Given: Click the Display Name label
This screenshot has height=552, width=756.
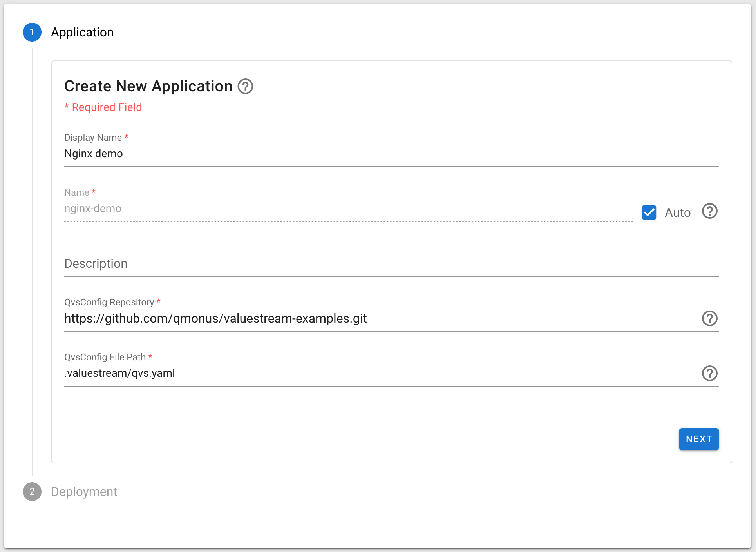Looking at the screenshot, I should click(93, 138).
